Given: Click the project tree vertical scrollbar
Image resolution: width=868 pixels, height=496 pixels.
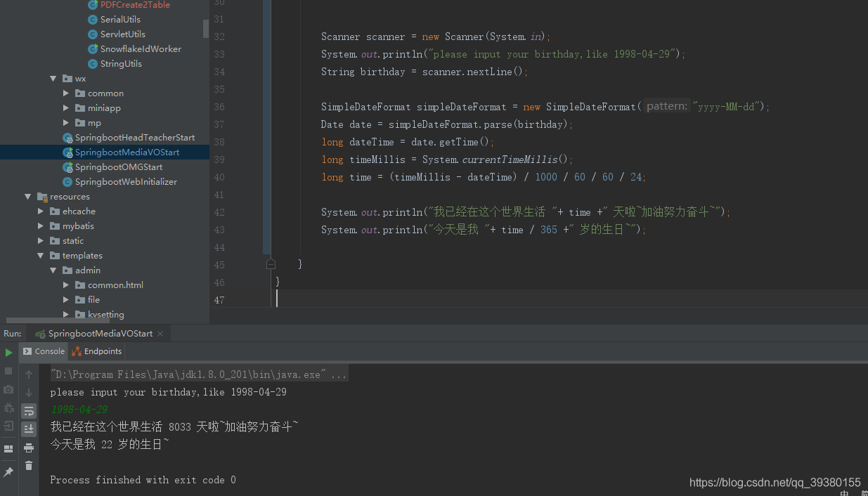Looking at the screenshot, I should pyautogui.click(x=206, y=28).
